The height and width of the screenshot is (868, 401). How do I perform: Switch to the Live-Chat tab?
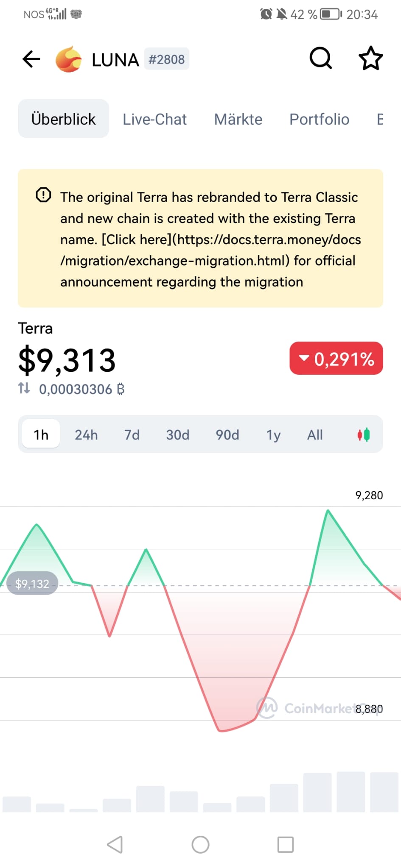[x=155, y=119]
